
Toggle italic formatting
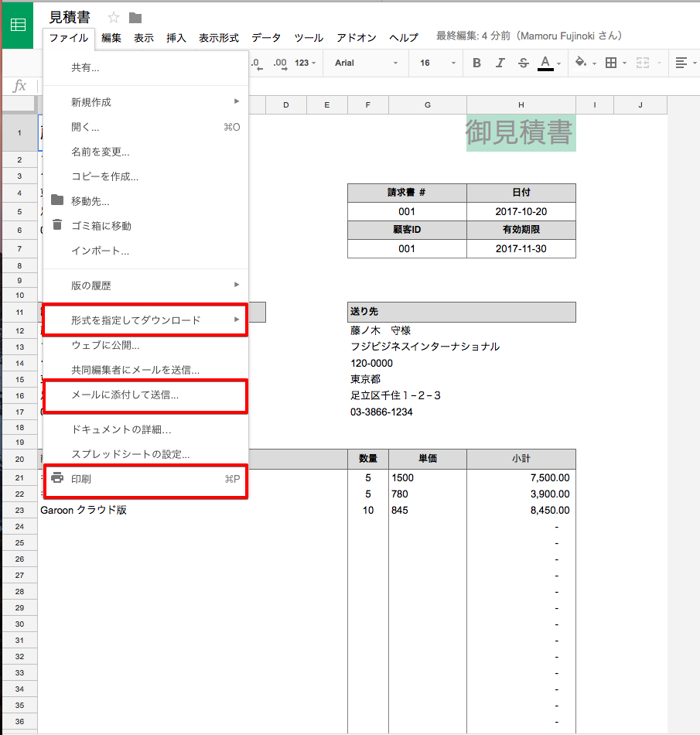pyautogui.click(x=500, y=63)
